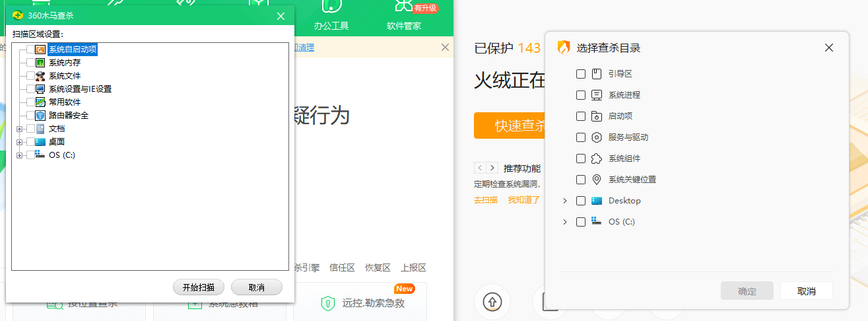Click the 系统关键位置 location pin icon
The image size is (868, 321).
597,180
